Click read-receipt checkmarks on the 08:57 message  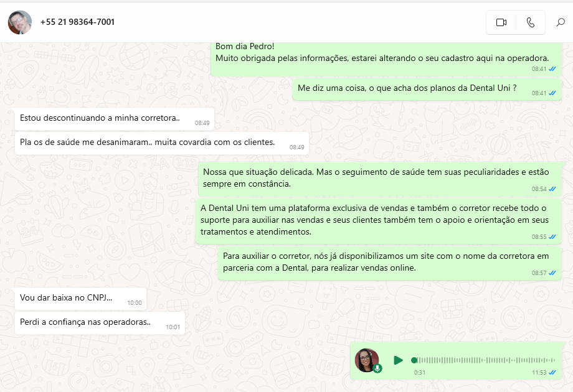552,273
